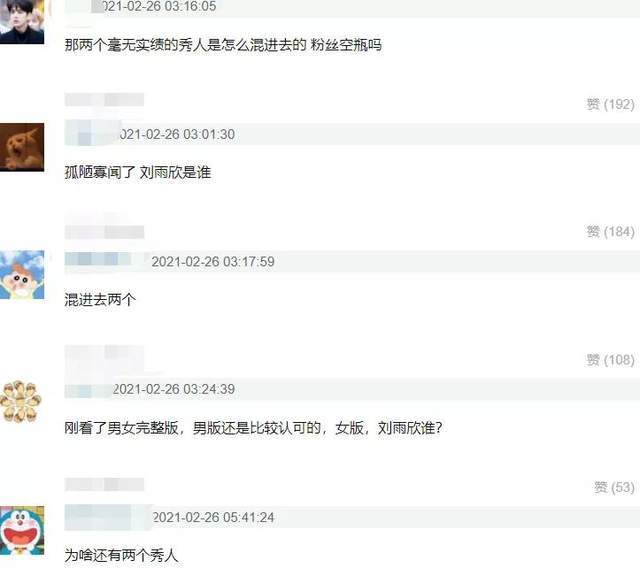Click comment starting 刚看了男女完整版
Viewport: 640px width, 568px height.
253,428
